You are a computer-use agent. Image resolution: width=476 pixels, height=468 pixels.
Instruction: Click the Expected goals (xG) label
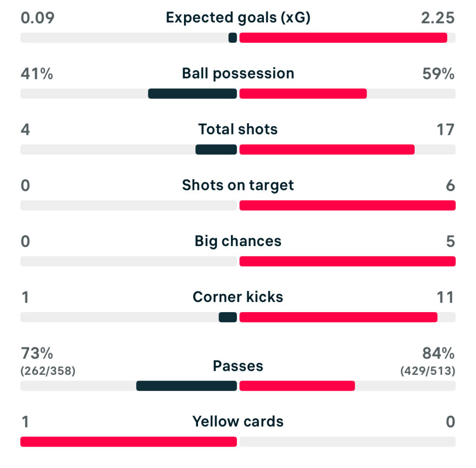click(238, 18)
